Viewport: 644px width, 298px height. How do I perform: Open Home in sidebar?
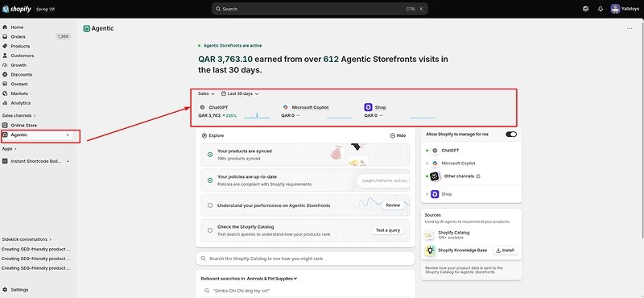[17, 27]
